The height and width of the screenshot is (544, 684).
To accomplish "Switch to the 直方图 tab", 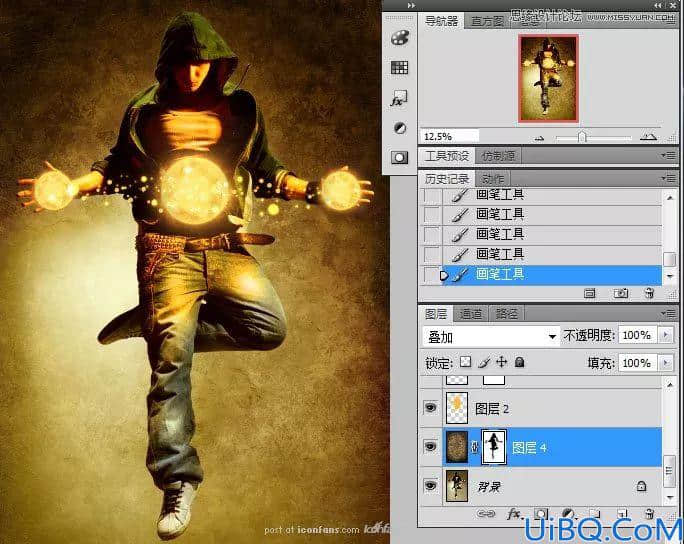I will pos(486,21).
